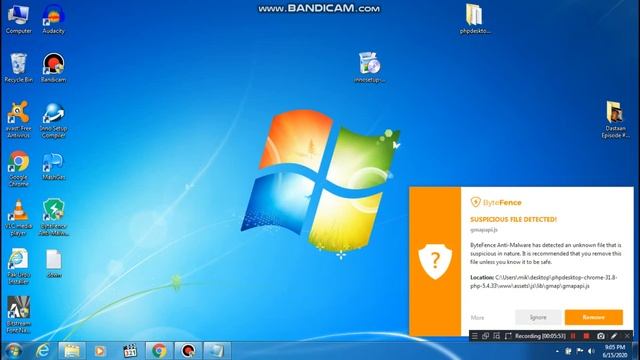640x360 pixels.
Task: Select the Audacity desktop shortcut
Action: click(53, 19)
